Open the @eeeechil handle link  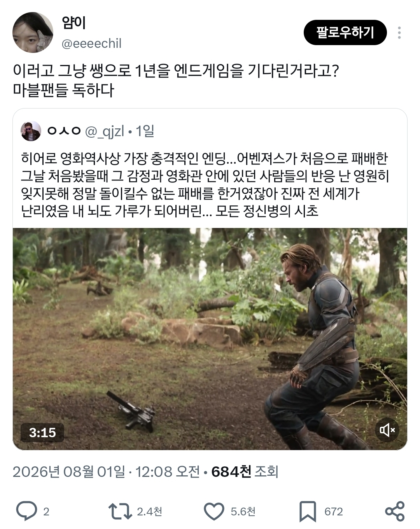pyautogui.click(x=92, y=43)
